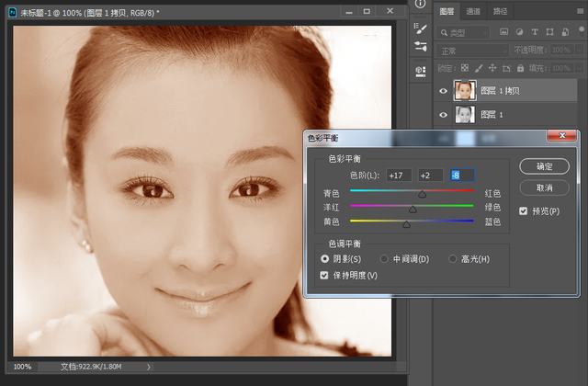Hide the 图层 1 layer eye
Viewport: 588px width, 386px height.
443,115
